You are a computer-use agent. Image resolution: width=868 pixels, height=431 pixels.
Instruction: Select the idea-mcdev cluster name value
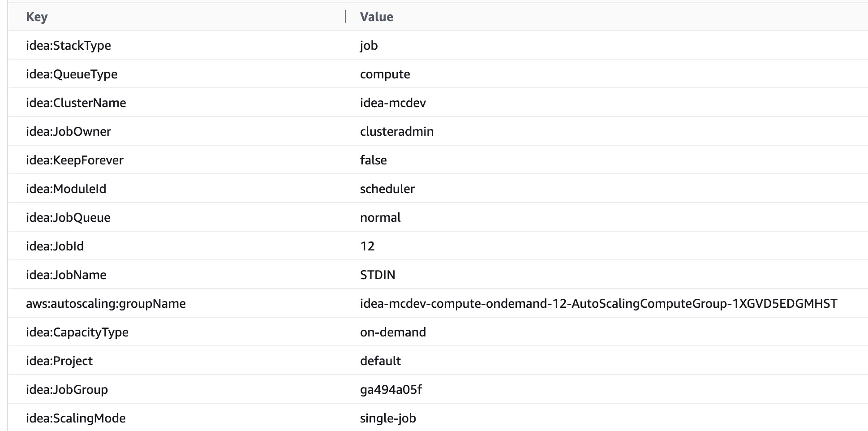(393, 103)
